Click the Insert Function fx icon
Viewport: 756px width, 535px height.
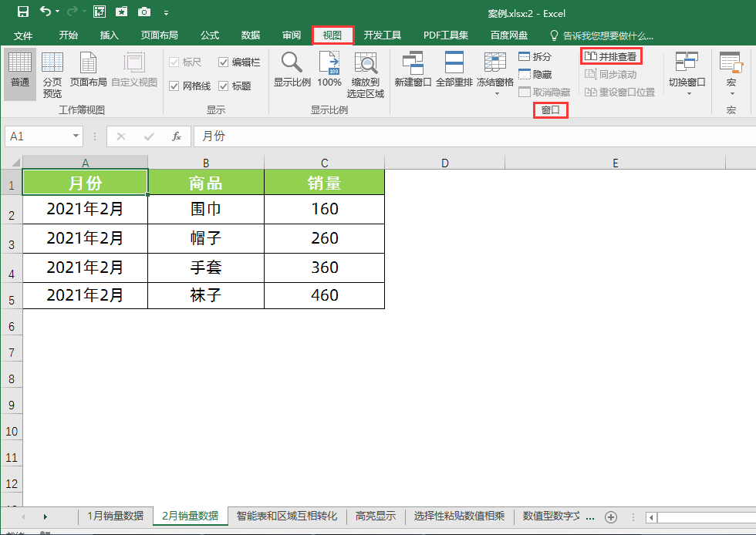177,136
